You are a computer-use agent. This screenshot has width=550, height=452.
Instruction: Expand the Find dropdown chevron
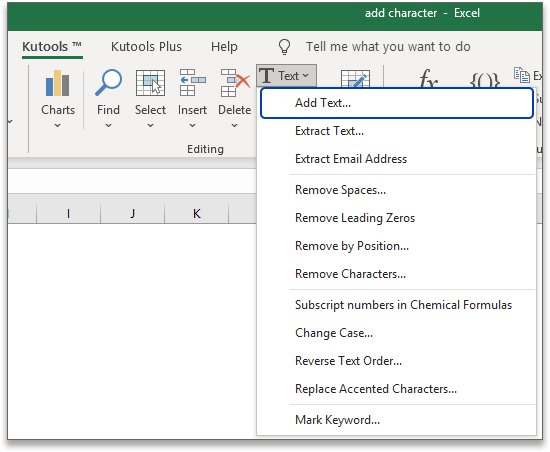coord(108,125)
